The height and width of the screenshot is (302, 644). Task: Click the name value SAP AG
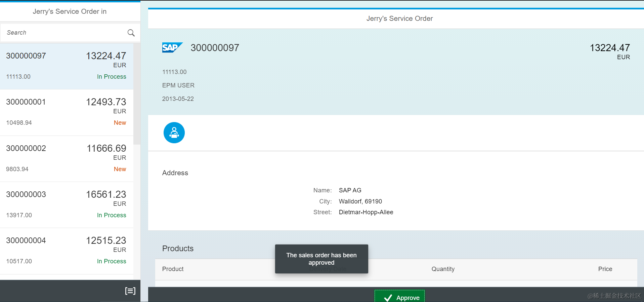[350, 190]
